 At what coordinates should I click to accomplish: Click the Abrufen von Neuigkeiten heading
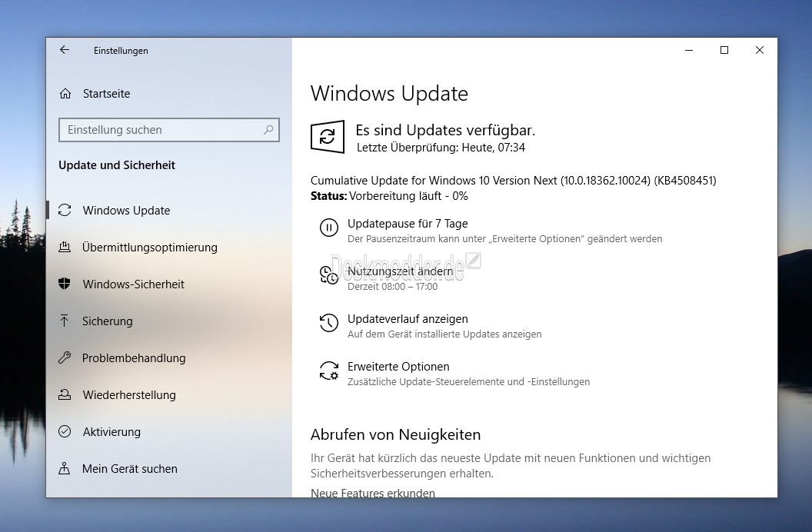point(396,434)
